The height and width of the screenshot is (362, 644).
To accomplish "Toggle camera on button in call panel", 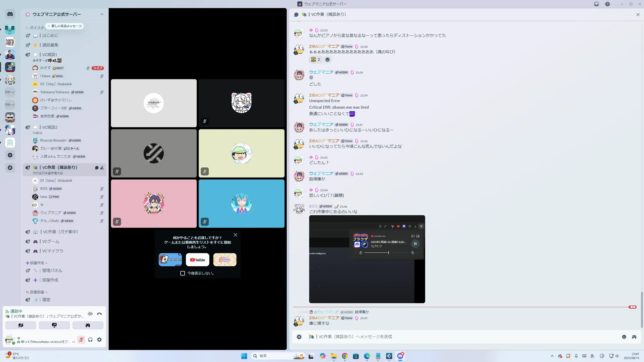I will (x=21, y=325).
